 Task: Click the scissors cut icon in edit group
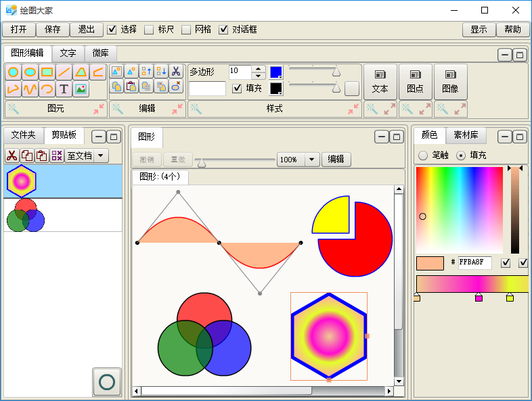coord(176,71)
